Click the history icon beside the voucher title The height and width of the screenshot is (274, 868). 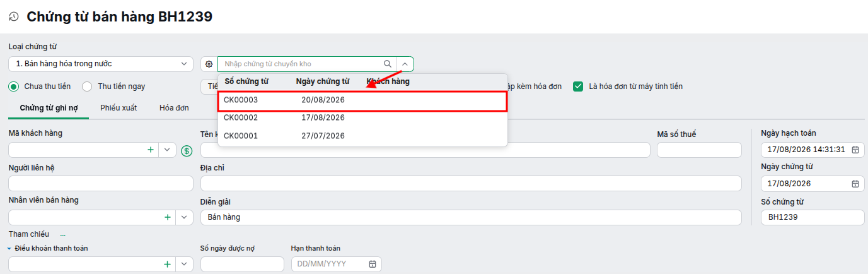[14, 17]
